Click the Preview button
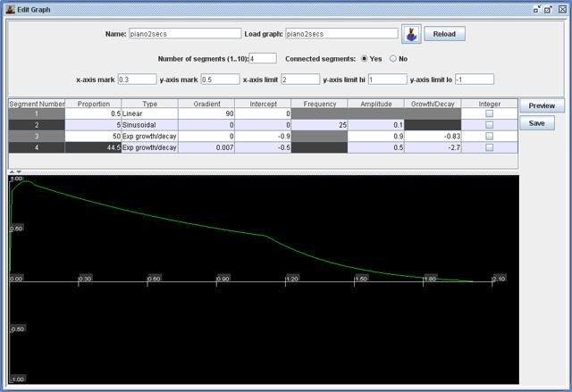Image resolution: width=572 pixels, height=392 pixels. 542,105
